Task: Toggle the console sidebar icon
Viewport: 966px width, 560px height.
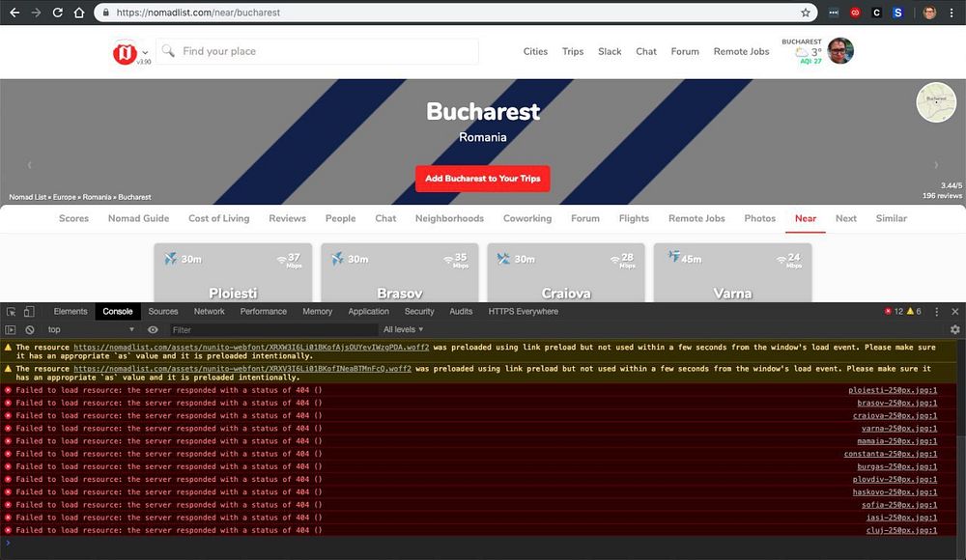Action: pos(11,329)
